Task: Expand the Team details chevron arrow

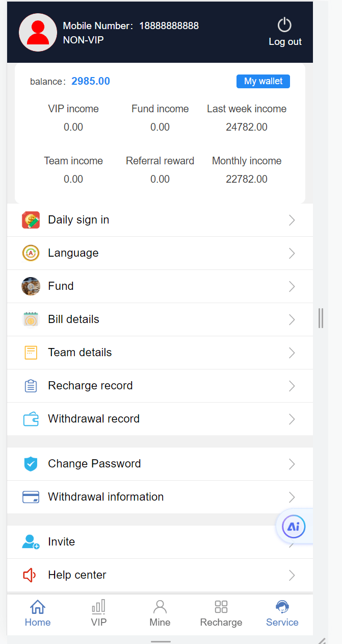Action: (292, 353)
